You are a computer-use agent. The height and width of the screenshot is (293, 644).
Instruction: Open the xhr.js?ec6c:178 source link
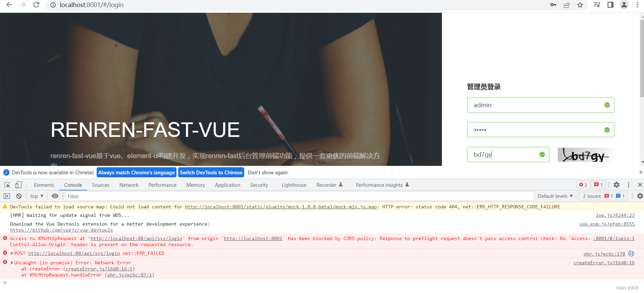(x=604, y=254)
